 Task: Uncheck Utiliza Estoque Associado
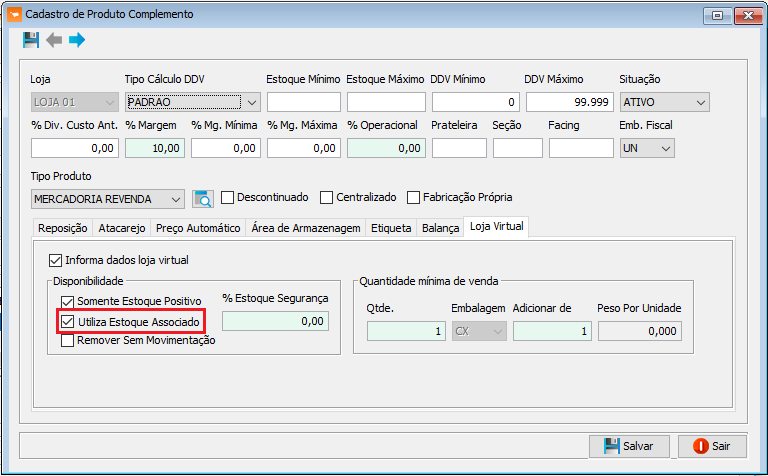[x=68, y=322]
